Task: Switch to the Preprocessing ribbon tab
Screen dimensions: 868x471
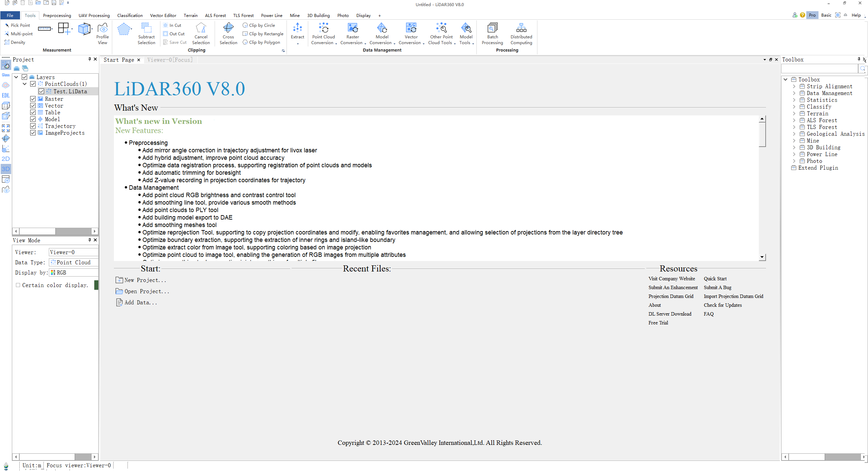Action: [57, 15]
